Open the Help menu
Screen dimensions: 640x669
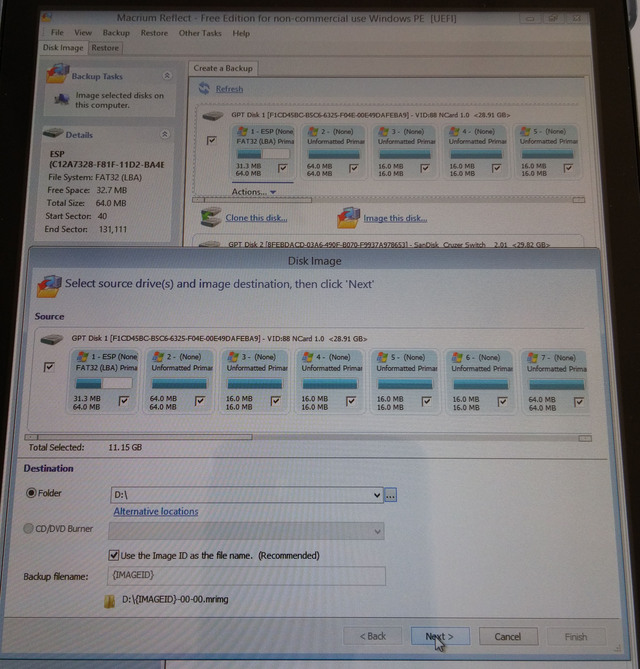click(x=241, y=33)
